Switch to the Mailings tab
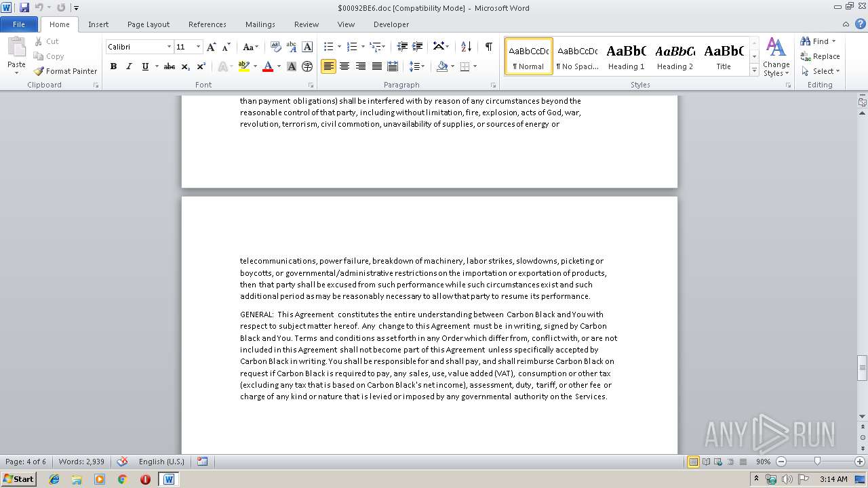 coord(260,24)
